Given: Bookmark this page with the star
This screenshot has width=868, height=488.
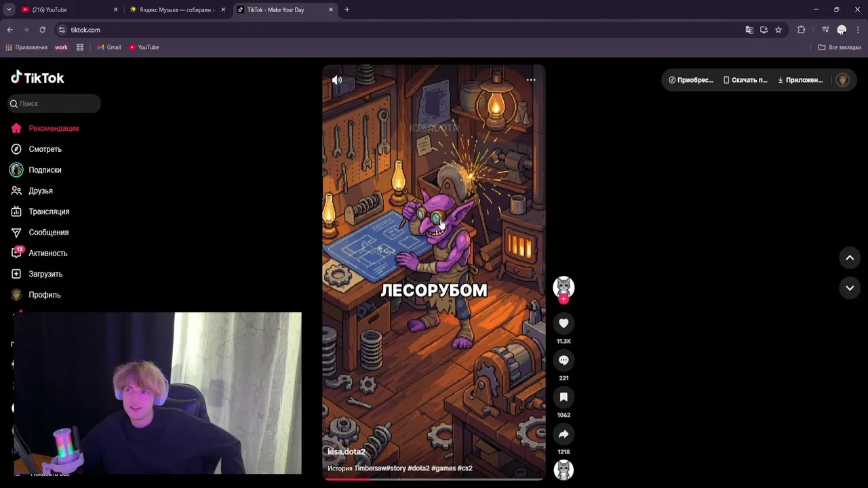Looking at the screenshot, I should click(778, 30).
